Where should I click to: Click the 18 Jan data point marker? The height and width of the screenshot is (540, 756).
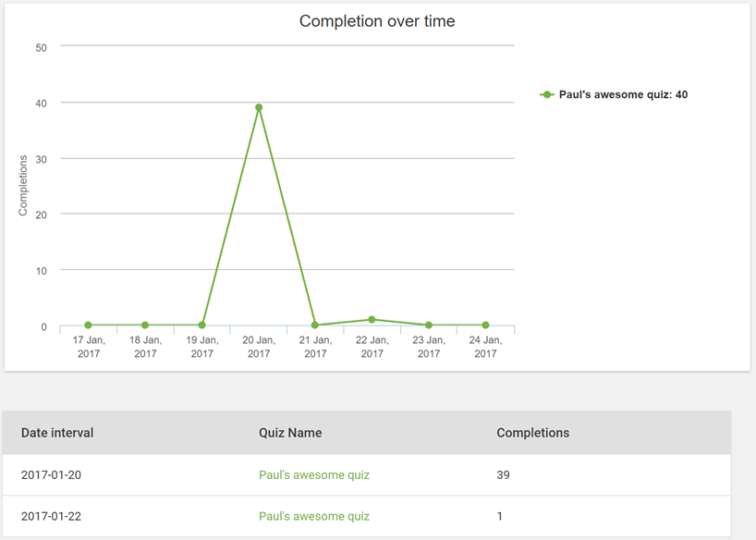tap(145, 325)
